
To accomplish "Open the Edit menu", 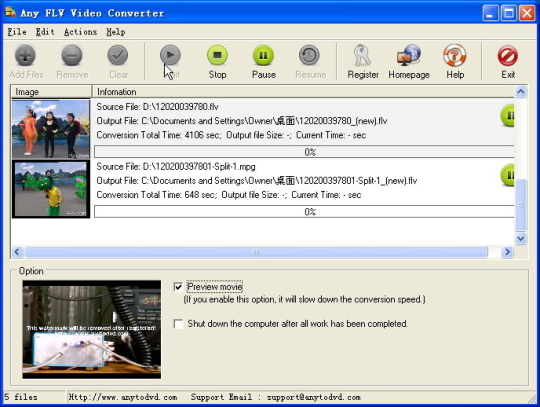I will 45,32.
